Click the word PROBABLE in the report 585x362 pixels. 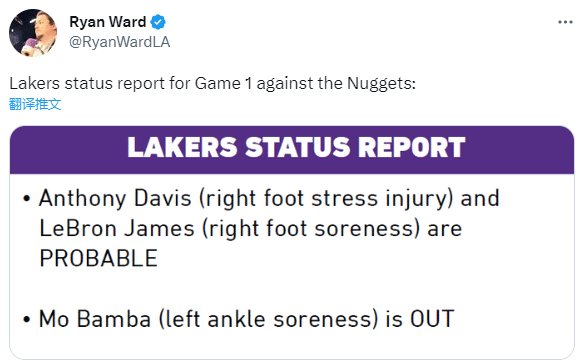98,258
